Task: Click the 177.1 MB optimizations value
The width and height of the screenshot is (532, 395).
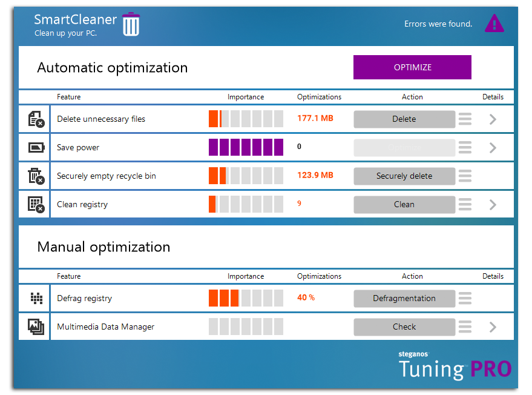Action: coord(315,119)
